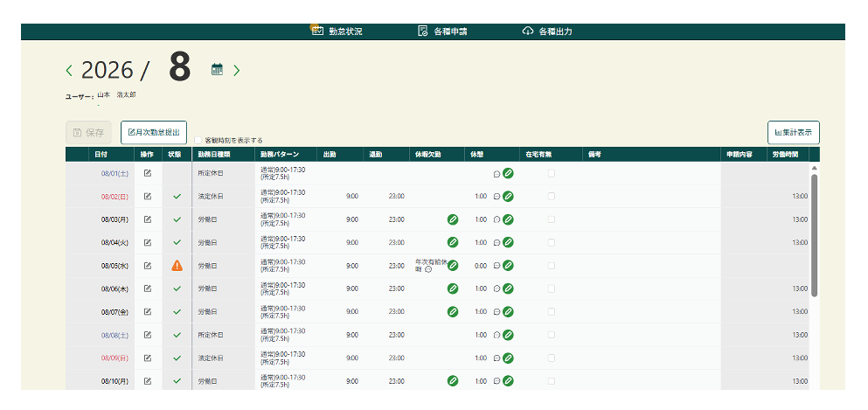Open comment bubble icon on 08/07 row
868x410 pixels.
(496, 311)
